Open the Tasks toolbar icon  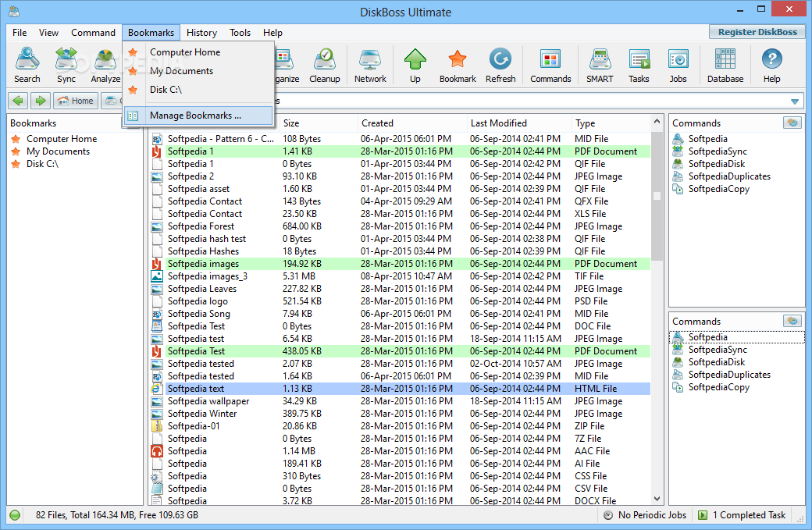(639, 66)
